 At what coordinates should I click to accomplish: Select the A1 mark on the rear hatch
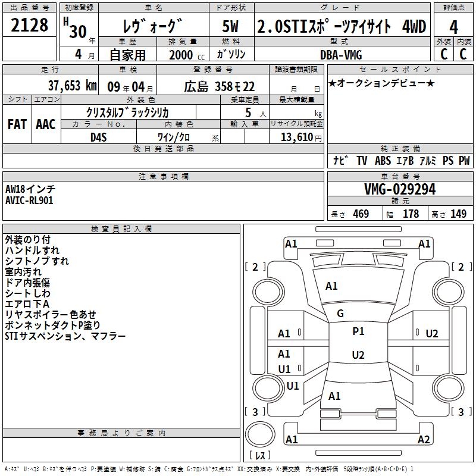coord(334,396)
